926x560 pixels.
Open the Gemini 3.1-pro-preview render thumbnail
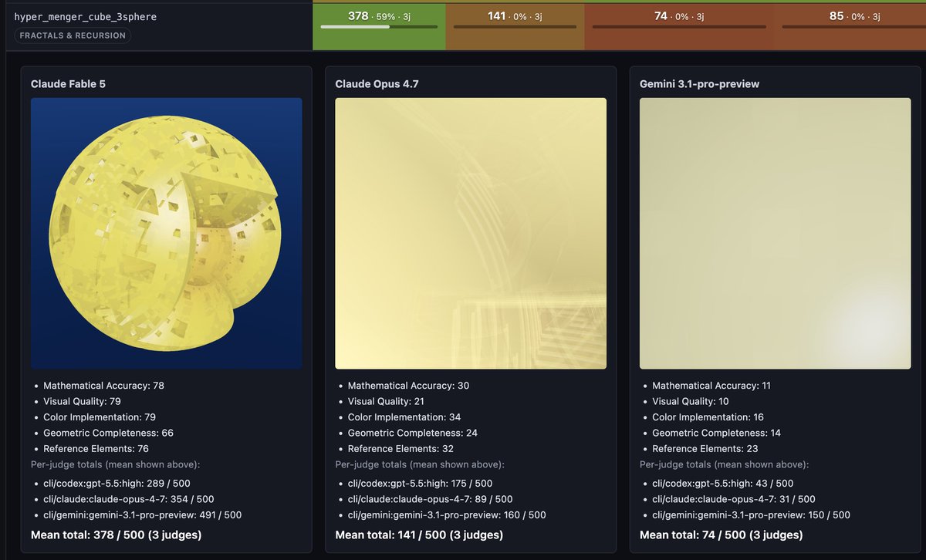tap(776, 233)
